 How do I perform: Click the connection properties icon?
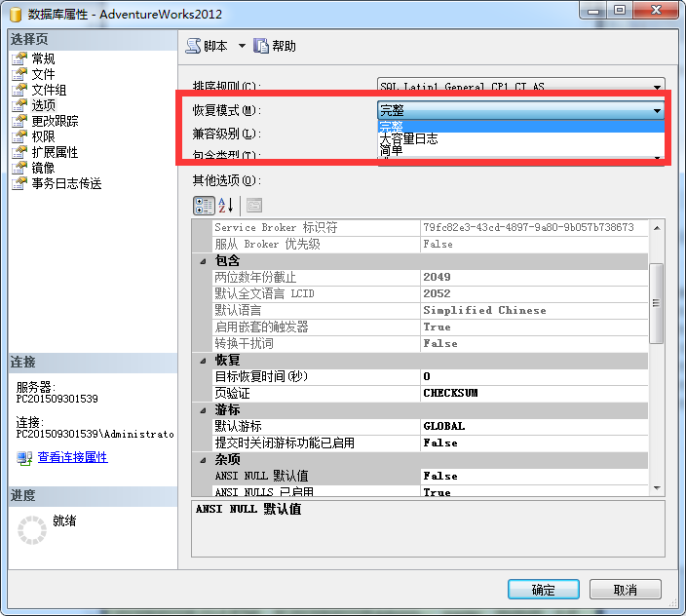tap(24, 457)
